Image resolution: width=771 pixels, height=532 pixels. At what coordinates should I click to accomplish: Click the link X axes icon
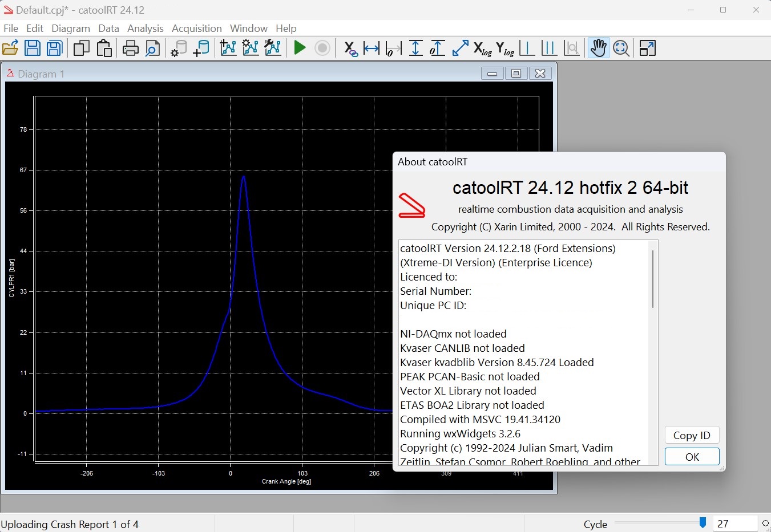point(350,49)
